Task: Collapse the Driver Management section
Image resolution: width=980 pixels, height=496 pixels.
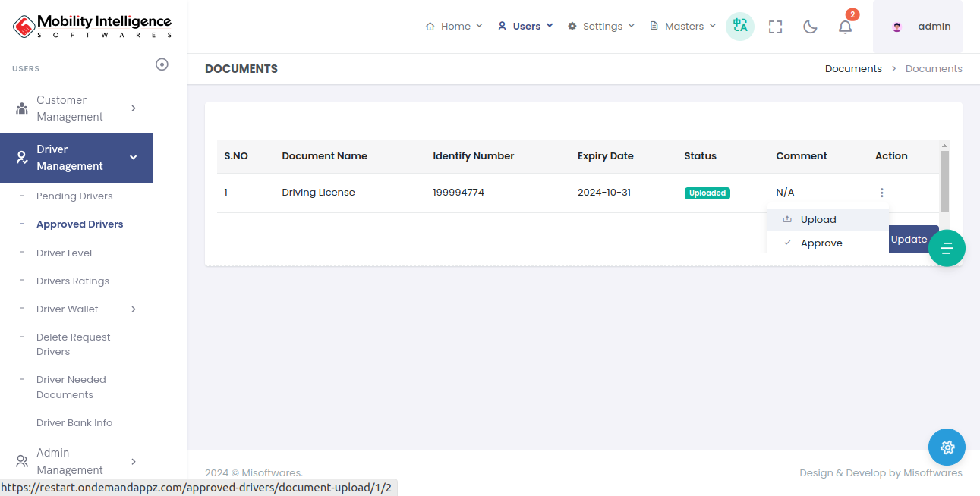Action: pos(77,158)
